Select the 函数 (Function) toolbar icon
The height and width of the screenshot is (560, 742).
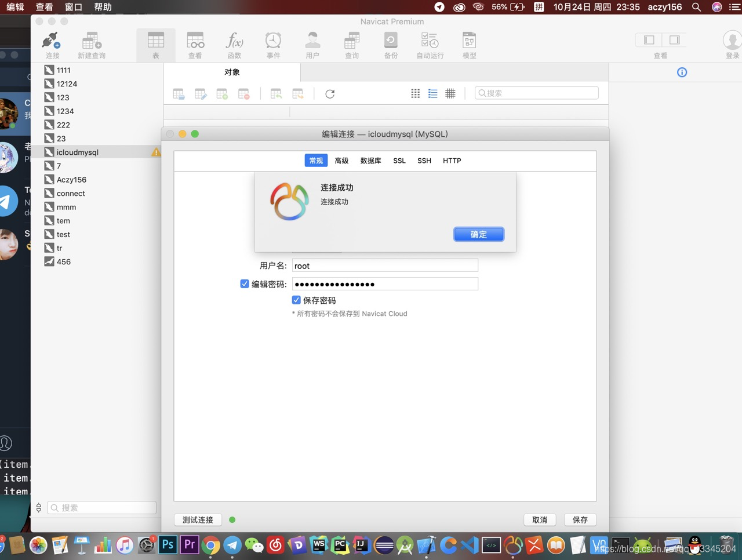pos(234,45)
